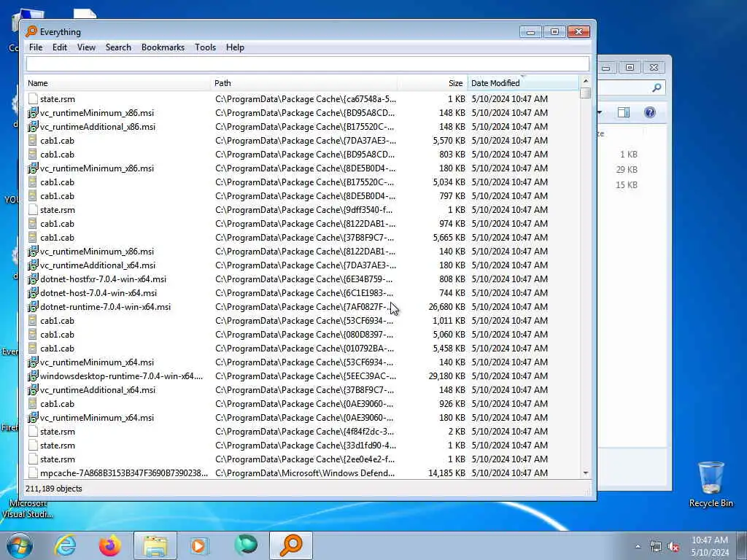Open the File menu in Everything
The width and height of the screenshot is (747, 560).
36,47
